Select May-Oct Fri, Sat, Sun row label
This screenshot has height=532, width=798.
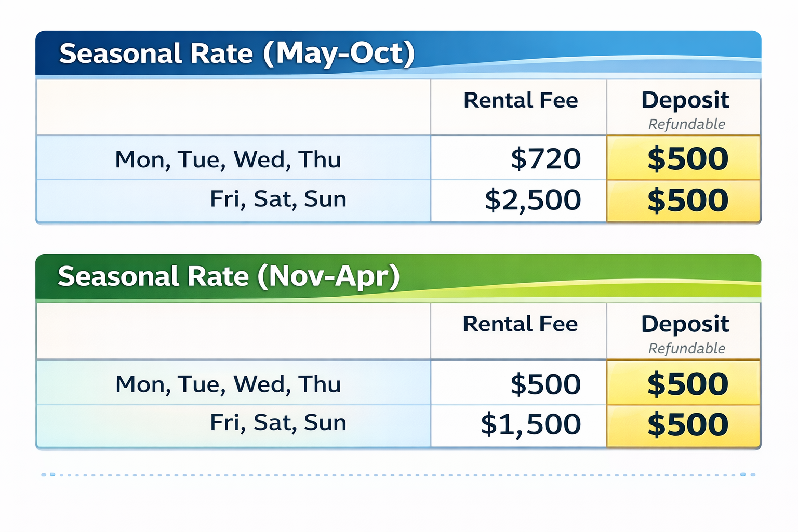[278, 199]
